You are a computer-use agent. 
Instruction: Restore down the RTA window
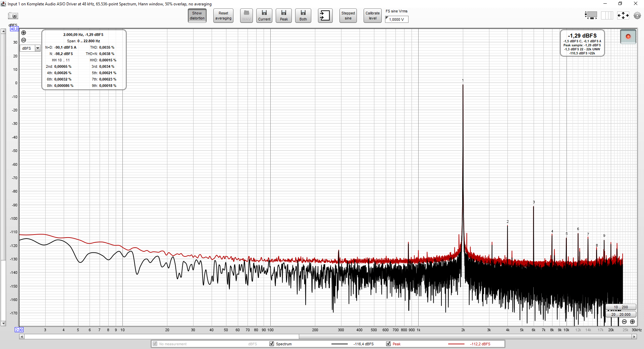coord(620,4)
